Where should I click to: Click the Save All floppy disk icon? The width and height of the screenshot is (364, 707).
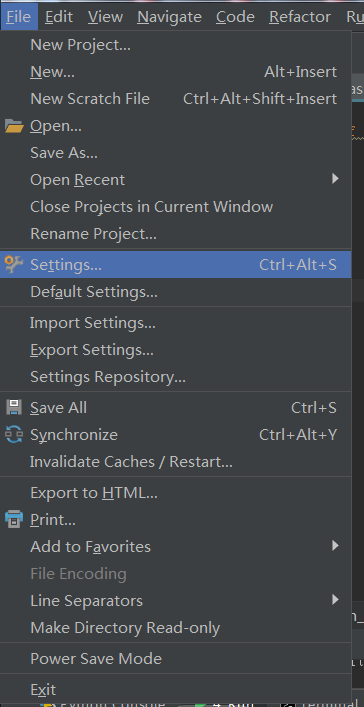(x=14, y=408)
